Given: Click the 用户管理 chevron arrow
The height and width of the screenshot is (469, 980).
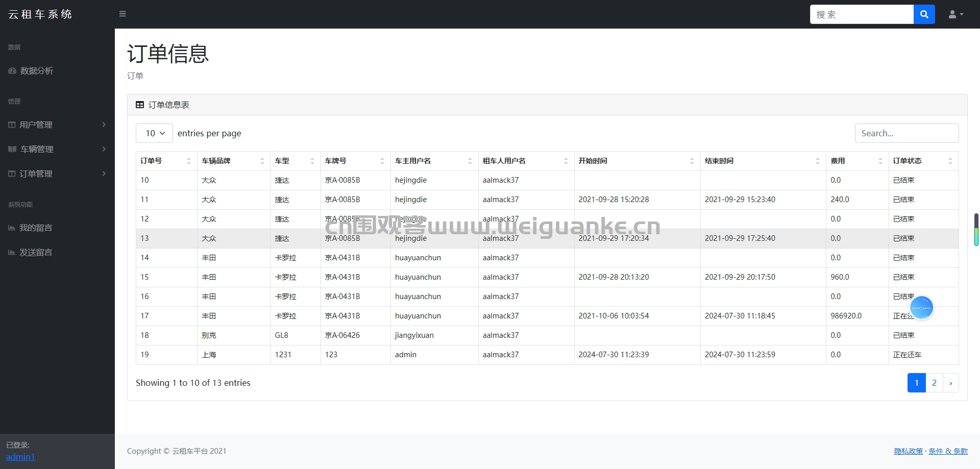Looking at the screenshot, I should 104,125.
